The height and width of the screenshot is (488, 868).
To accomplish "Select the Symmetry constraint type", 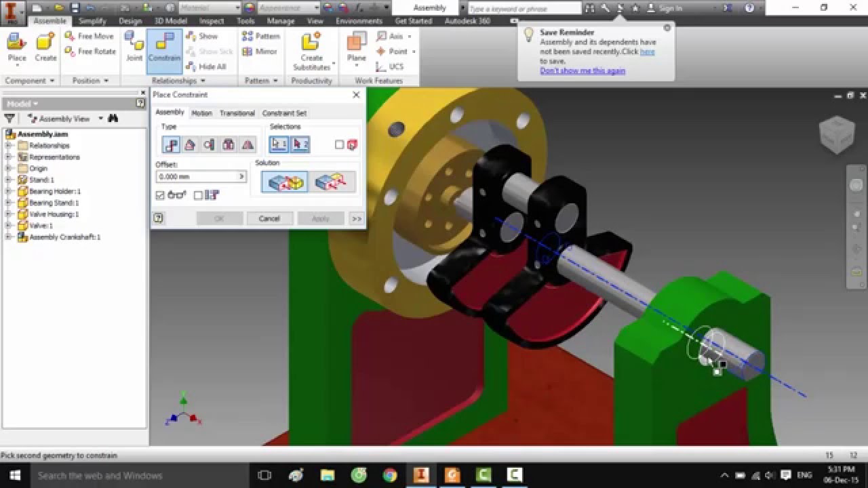I will pyautogui.click(x=248, y=144).
